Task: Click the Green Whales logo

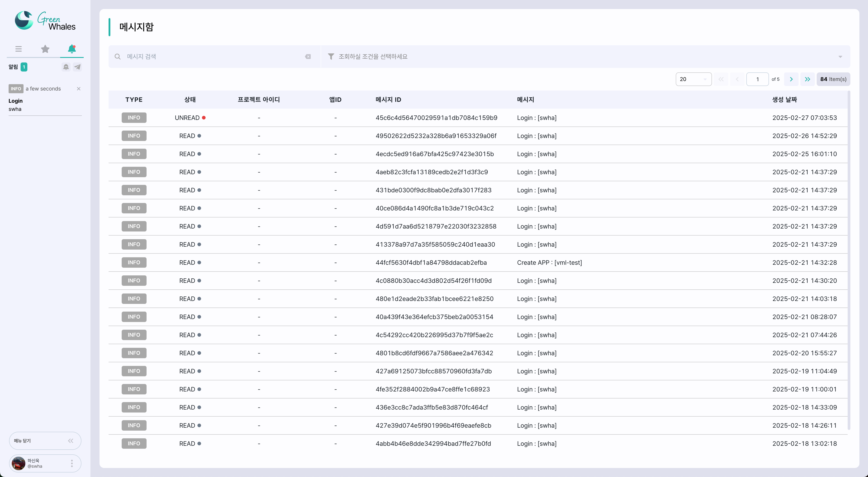Action: tap(45, 21)
